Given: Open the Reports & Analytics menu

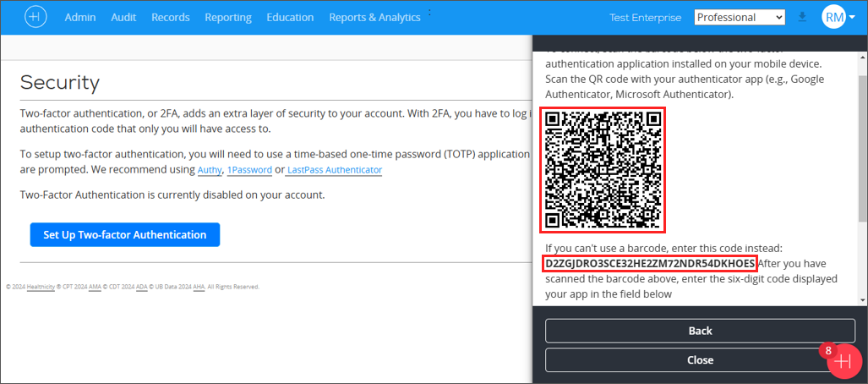Looking at the screenshot, I should (374, 18).
